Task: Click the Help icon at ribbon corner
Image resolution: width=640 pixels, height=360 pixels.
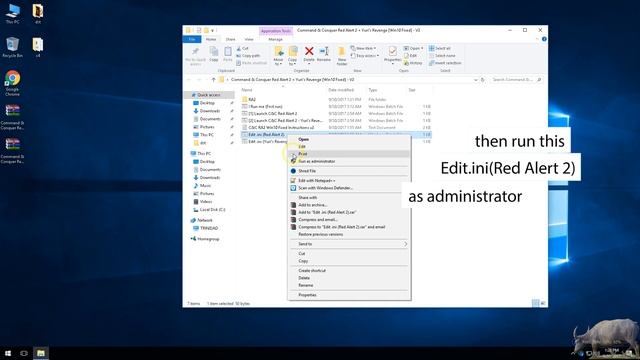Action: point(544,39)
